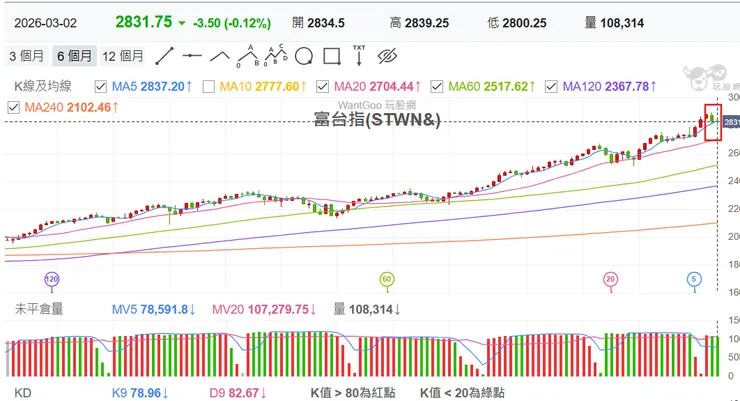Viewport: 740px width, 401px height.
Task: Click the K線及均線 label
Action: (42, 86)
